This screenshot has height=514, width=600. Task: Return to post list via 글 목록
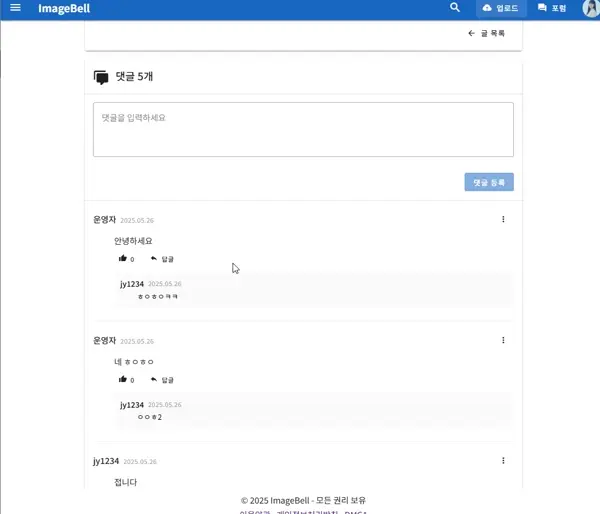(x=487, y=34)
